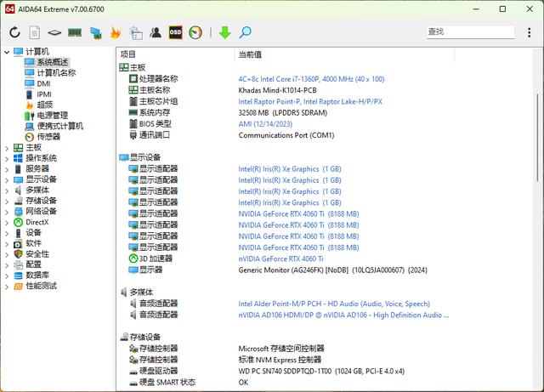Click the 项目 column header
The image size is (544, 392).
click(x=127, y=54)
